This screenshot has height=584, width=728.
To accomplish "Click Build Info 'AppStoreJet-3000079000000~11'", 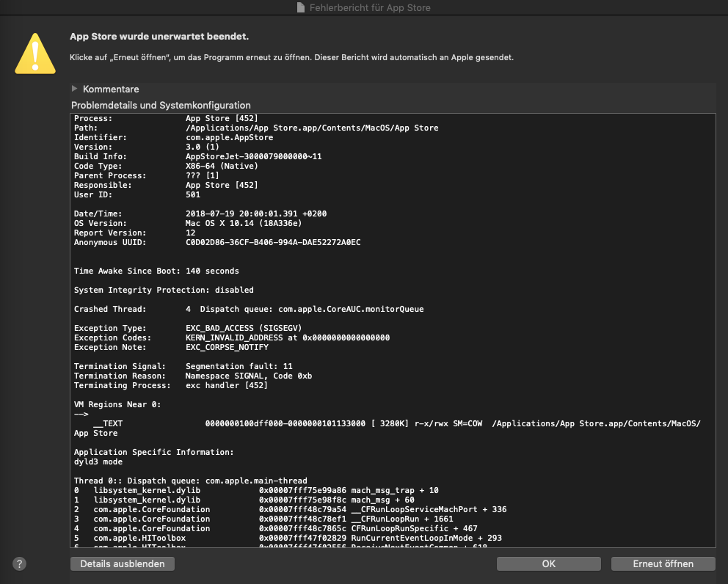I will tap(253, 156).
